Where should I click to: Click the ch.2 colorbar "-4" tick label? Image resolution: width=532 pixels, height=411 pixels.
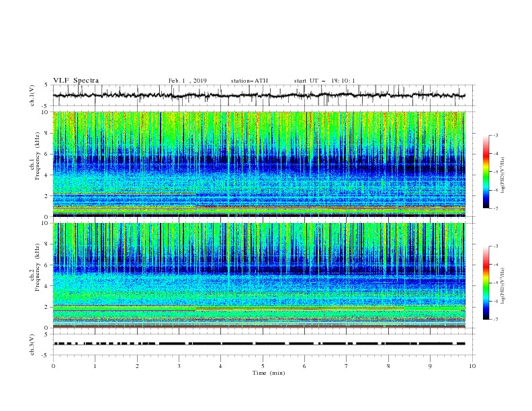click(x=495, y=265)
